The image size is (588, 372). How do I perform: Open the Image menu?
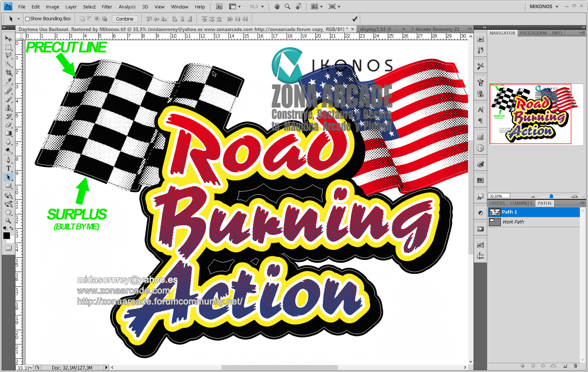click(x=52, y=7)
